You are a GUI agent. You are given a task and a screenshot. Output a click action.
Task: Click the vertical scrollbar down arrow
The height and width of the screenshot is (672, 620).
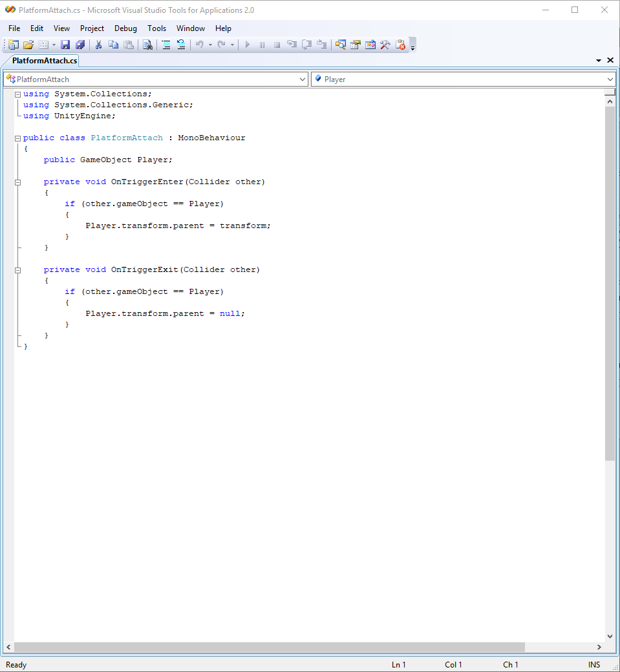[x=610, y=636]
